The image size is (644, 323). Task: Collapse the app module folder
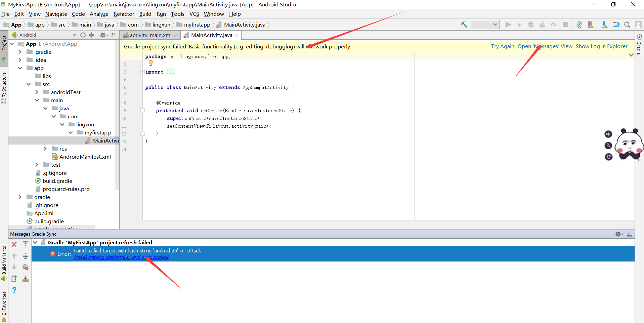coord(20,68)
